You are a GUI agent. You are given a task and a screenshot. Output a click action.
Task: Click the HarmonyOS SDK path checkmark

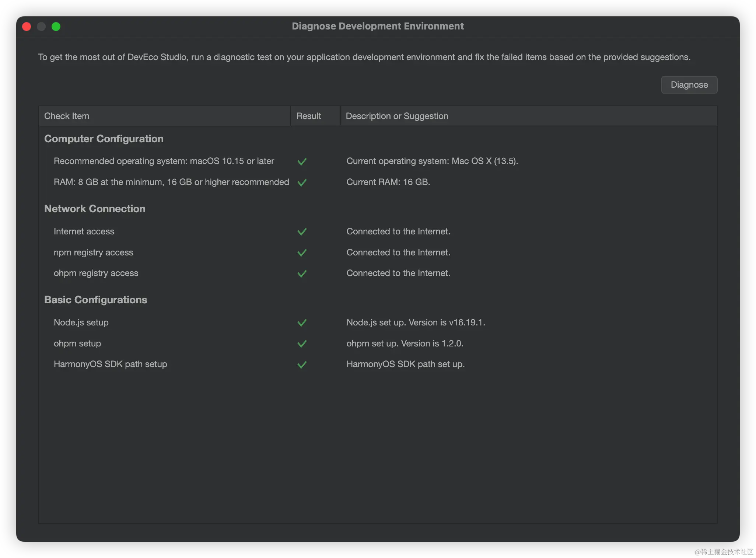pyautogui.click(x=302, y=365)
